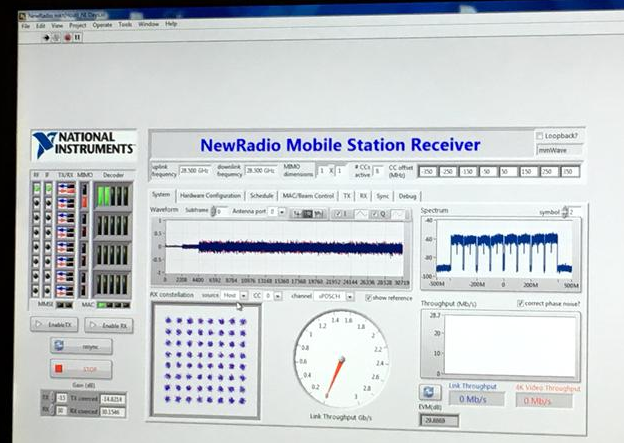
Task: Click the National Instruments logo
Action: 84,145
